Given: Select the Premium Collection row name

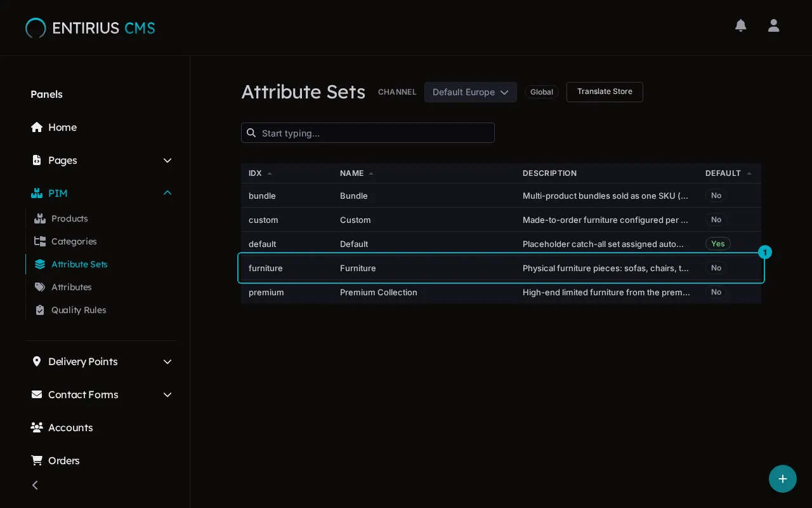Looking at the screenshot, I should (x=379, y=292).
